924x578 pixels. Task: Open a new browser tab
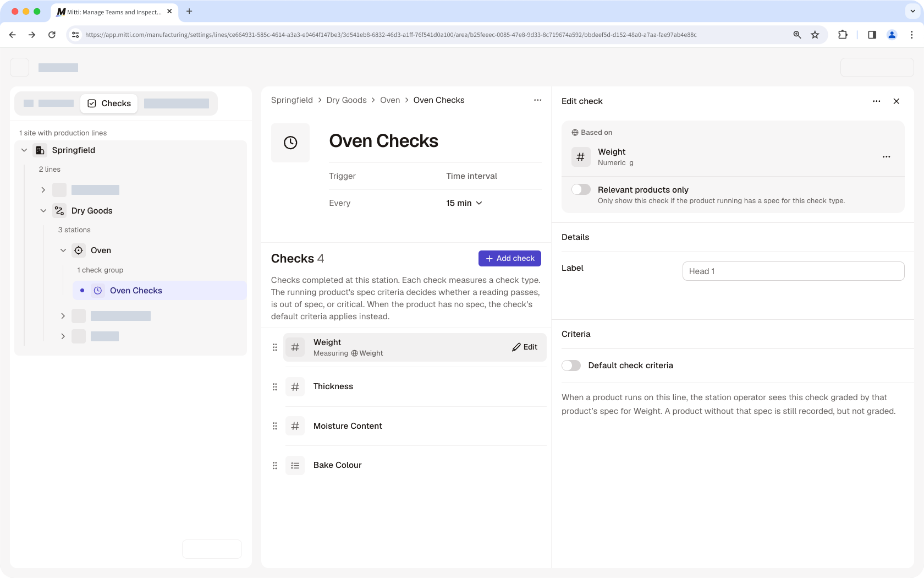pos(189,12)
